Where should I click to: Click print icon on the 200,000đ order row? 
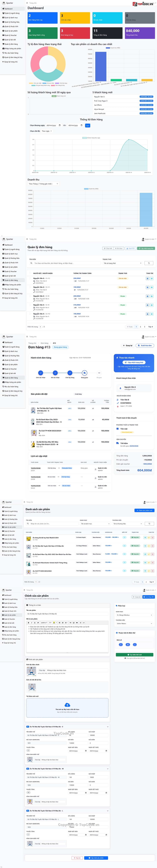point(147,279)
